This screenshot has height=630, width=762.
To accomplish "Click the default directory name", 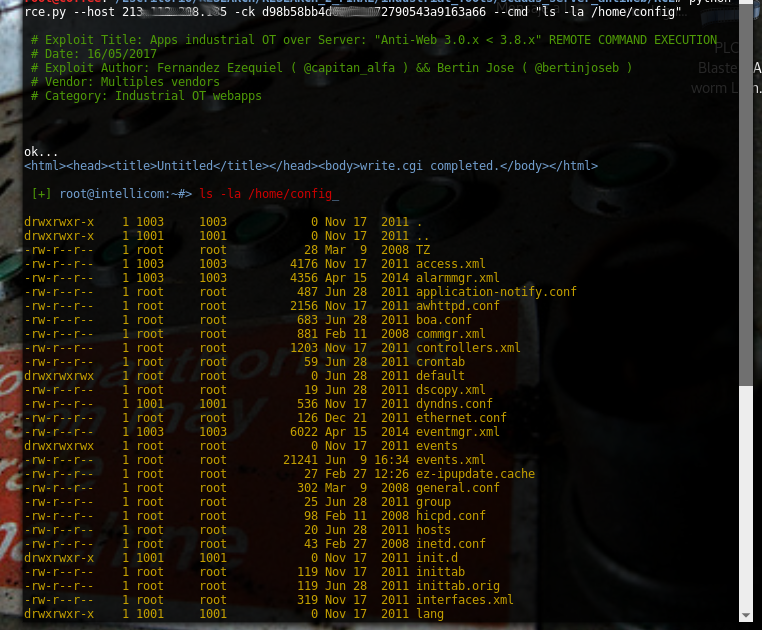I will 440,376.
